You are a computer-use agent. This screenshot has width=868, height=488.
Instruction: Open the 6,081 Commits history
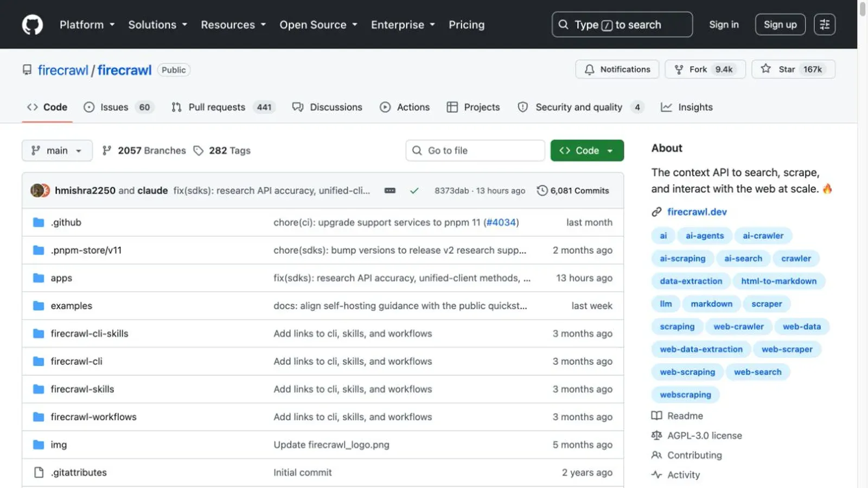pyautogui.click(x=573, y=190)
